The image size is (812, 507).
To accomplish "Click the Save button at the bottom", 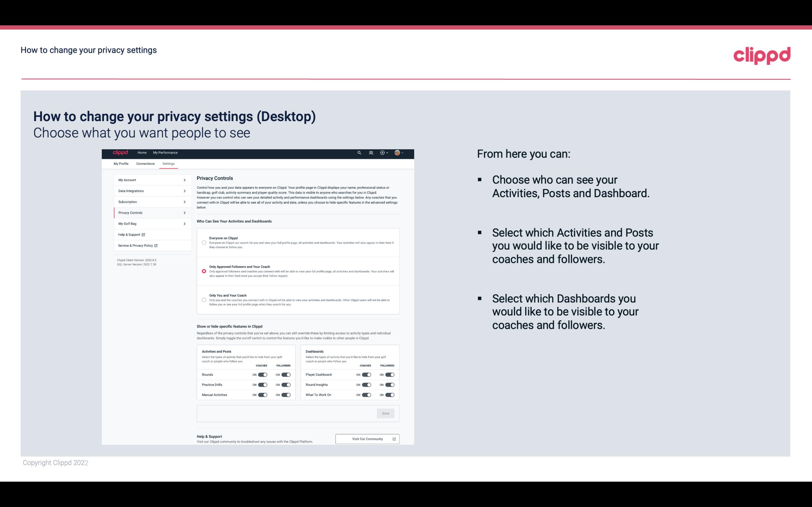I will pos(385,413).
